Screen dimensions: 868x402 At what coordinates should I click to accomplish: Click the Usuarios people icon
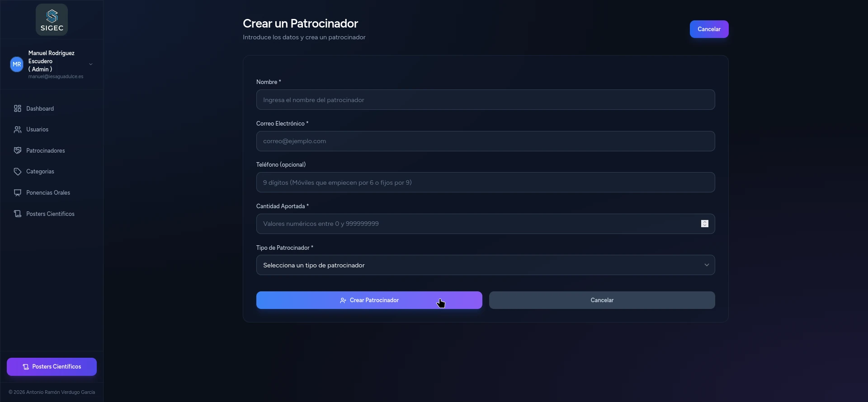click(18, 130)
